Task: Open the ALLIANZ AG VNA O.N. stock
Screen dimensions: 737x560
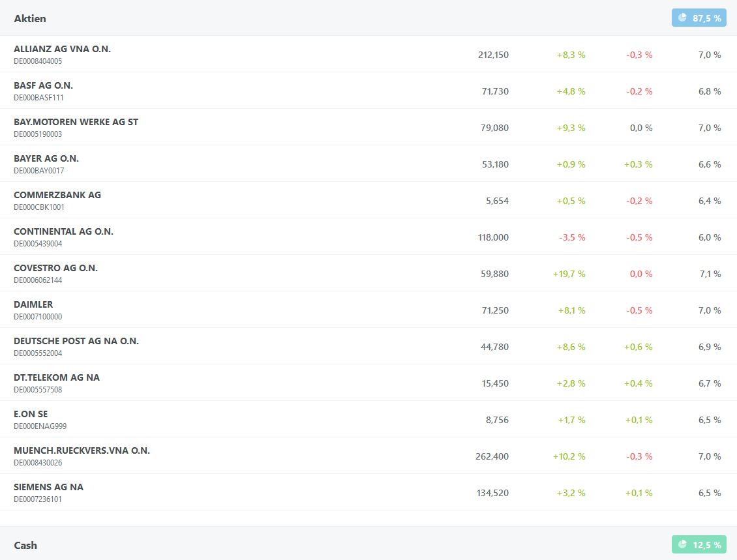Action: 62,49
